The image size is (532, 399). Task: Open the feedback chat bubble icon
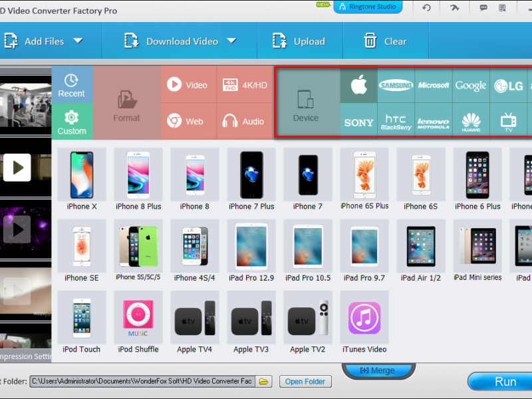point(483,7)
